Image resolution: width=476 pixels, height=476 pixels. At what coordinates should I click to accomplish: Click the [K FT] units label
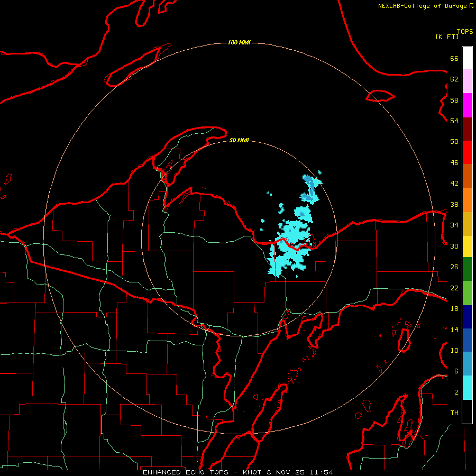[x=447, y=36]
